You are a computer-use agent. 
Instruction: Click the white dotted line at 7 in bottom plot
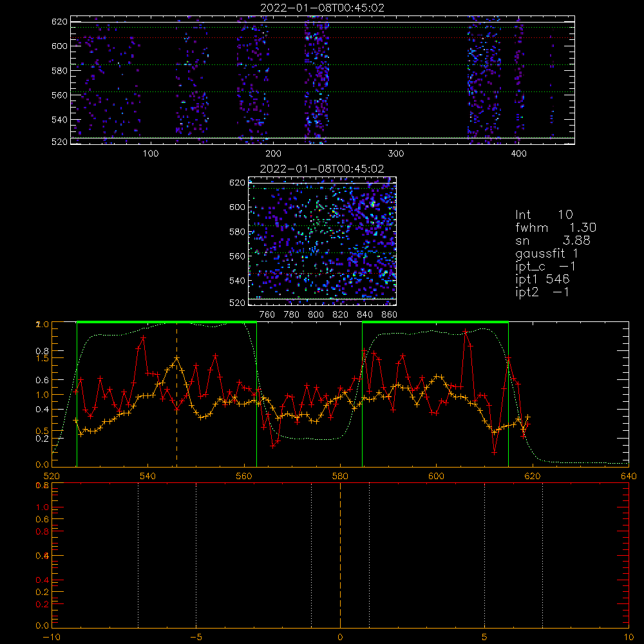click(542, 554)
